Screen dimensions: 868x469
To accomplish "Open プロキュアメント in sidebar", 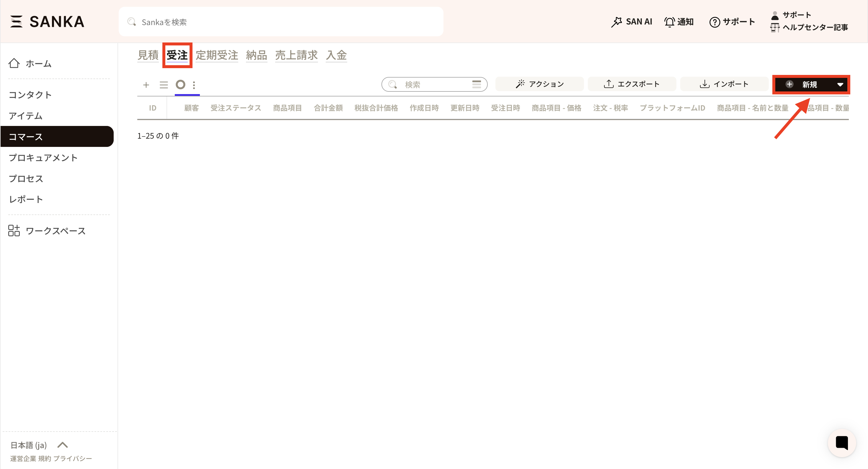I will [x=43, y=158].
